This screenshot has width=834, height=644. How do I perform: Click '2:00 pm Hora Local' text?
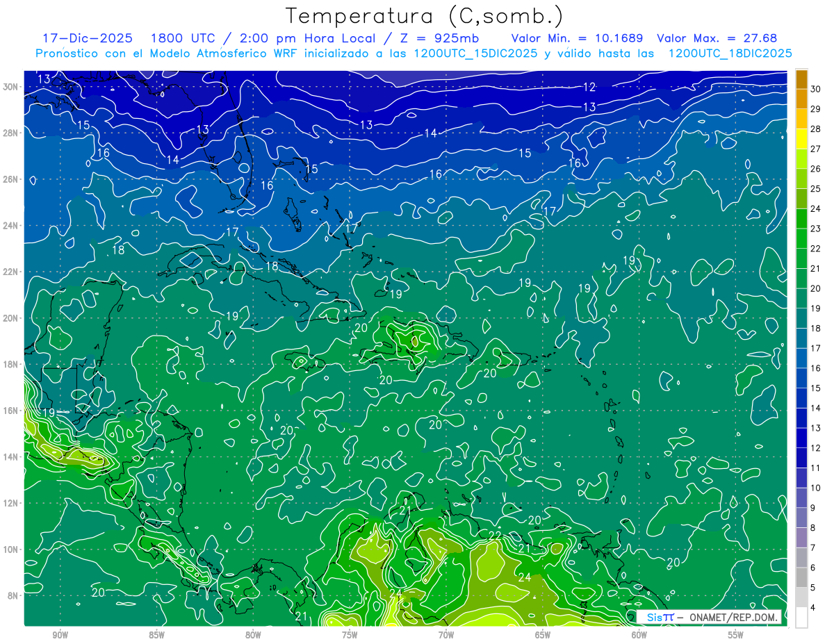309,38
